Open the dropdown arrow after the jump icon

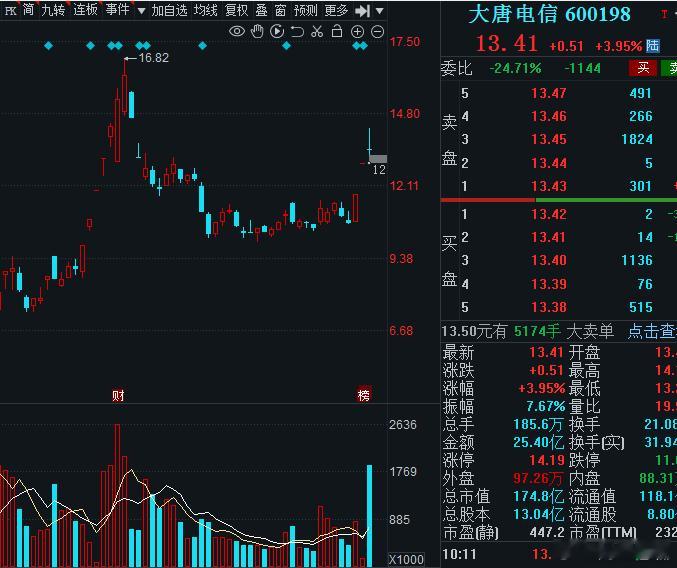[x=380, y=11]
